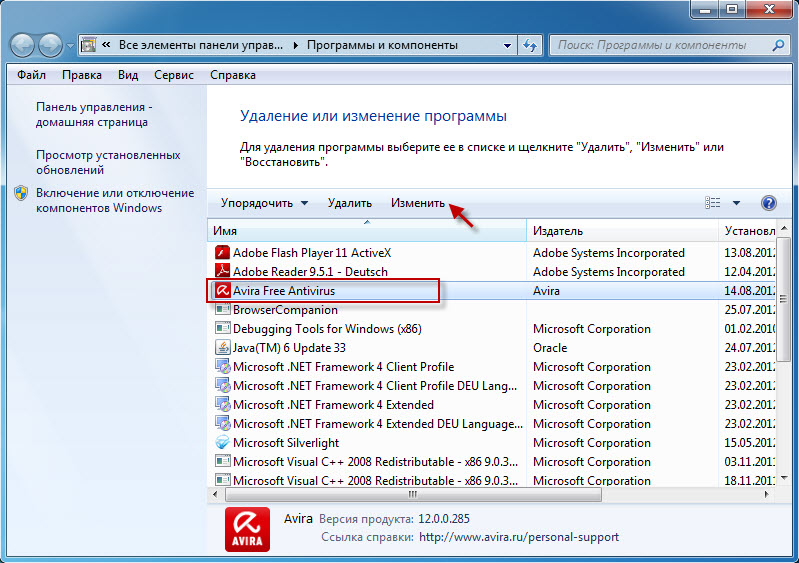Sort by the Имя column header
799x563 pixels.
tap(367, 231)
